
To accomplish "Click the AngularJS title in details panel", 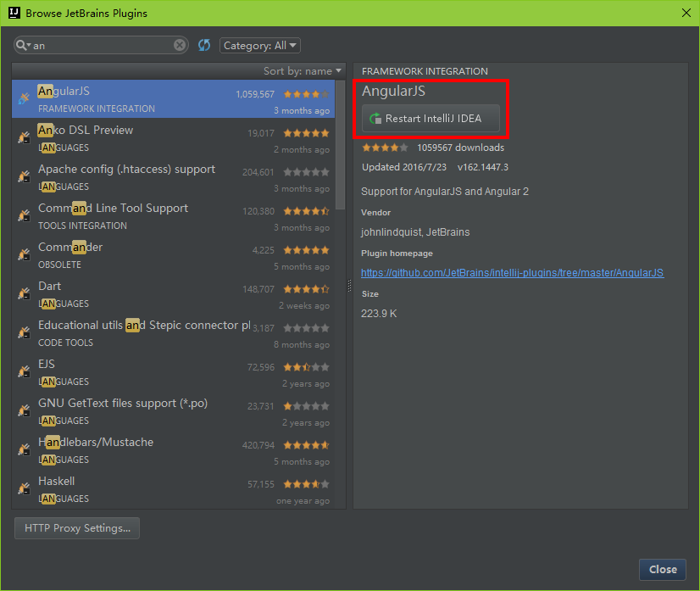I will pos(393,91).
